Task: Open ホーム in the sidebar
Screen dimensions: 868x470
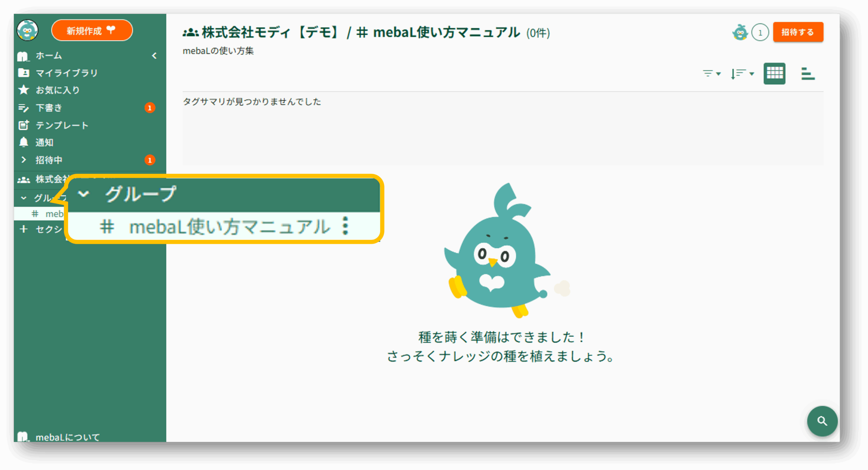Action: (x=48, y=55)
